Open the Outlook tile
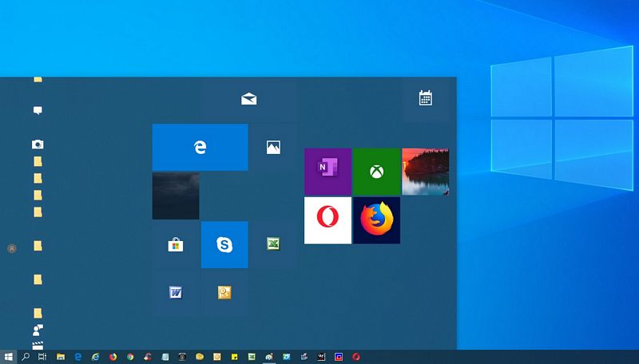639x364 pixels. [224, 292]
